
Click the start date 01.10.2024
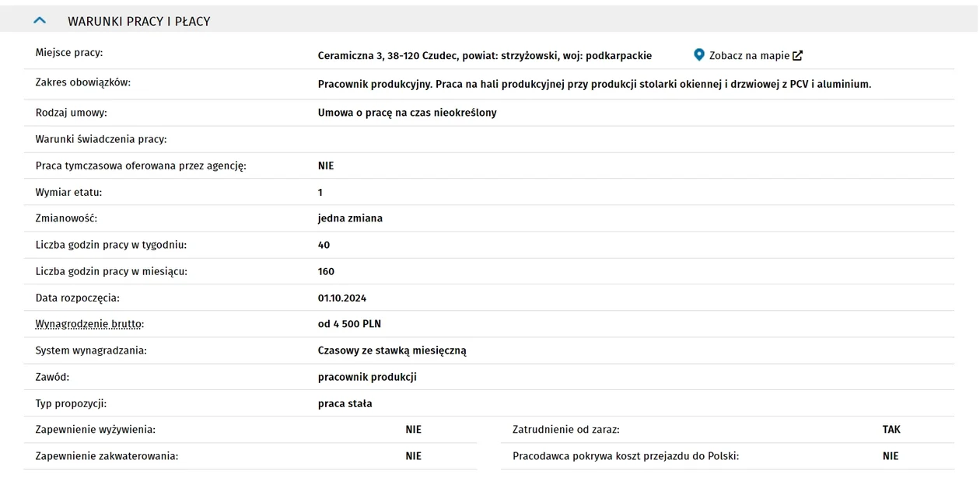pyautogui.click(x=342, y=298)
